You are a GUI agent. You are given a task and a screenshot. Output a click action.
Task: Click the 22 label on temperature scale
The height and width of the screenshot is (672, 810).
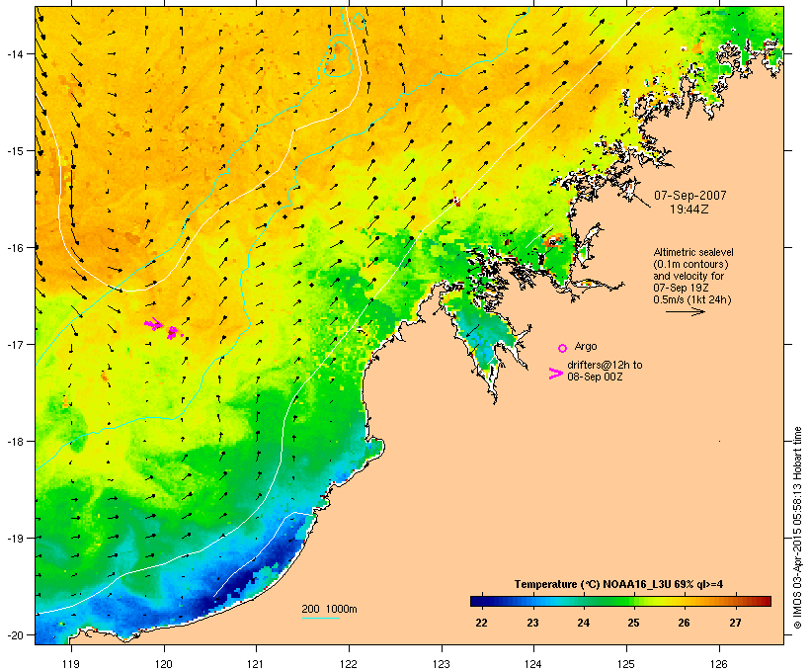(x=481, y=623)
